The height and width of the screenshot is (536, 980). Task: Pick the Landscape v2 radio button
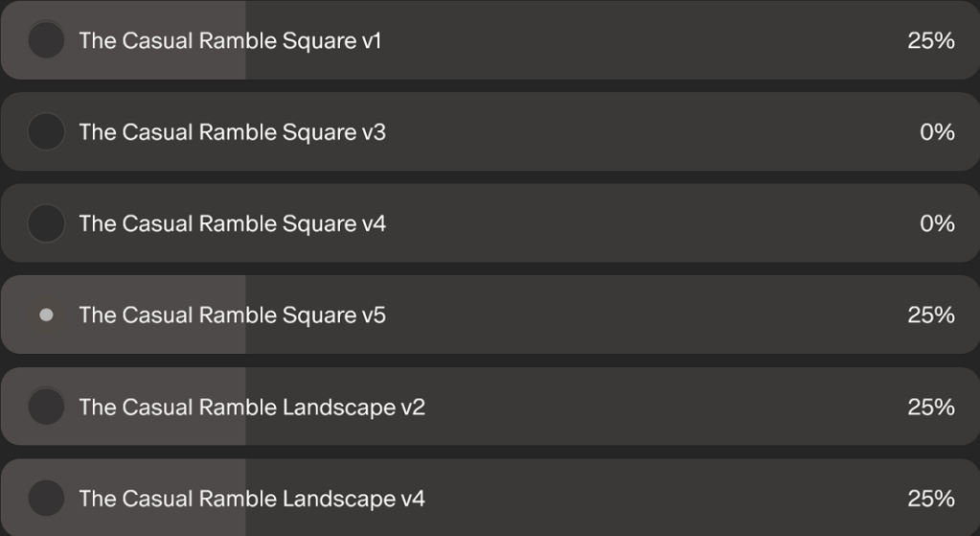coord(46,407)
